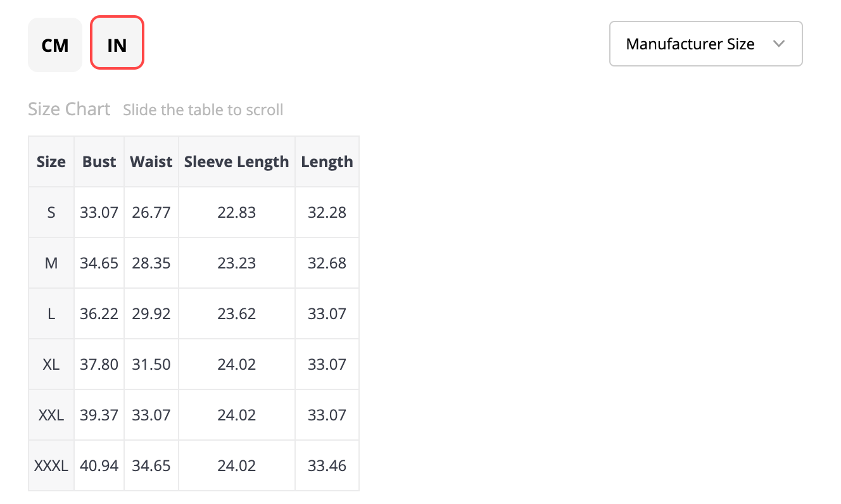Click the 33.46 length value cell
This screenshot has width=841, height=504.
point(327,465)
